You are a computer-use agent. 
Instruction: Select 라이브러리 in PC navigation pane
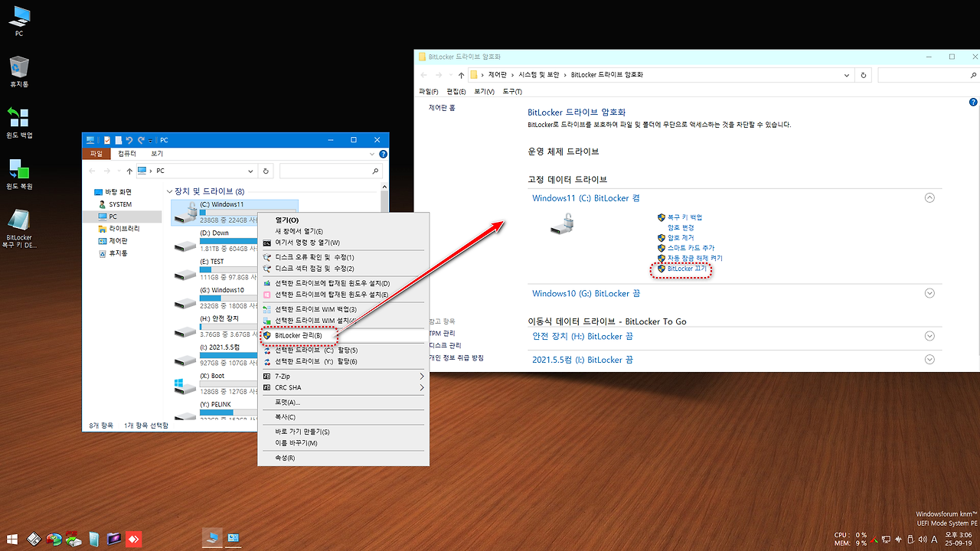coord(125,228)
